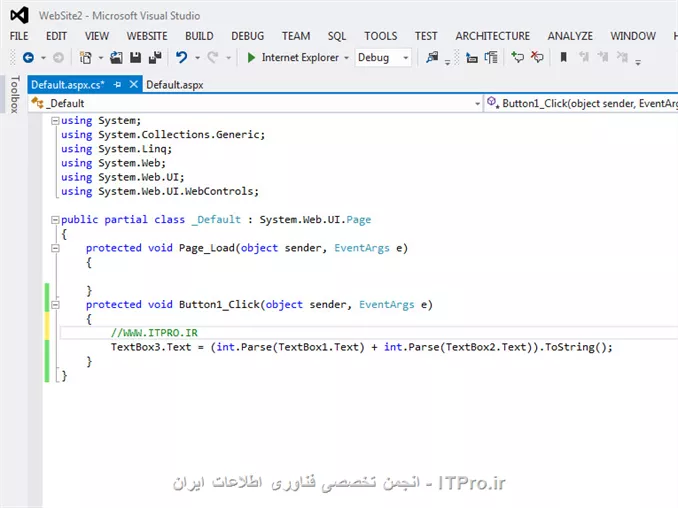Click System.Web.UI.WebControls using line
Viewport: 678px width, 508px height.
point(160,192)
